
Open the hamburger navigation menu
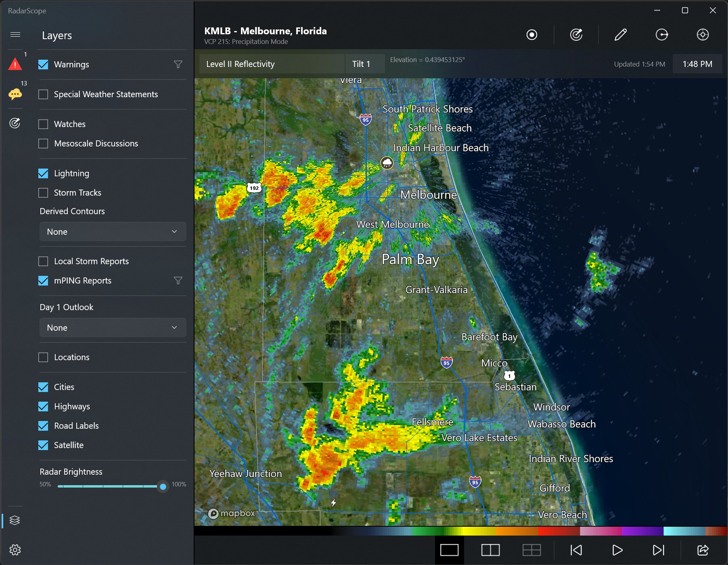[15, 35]
